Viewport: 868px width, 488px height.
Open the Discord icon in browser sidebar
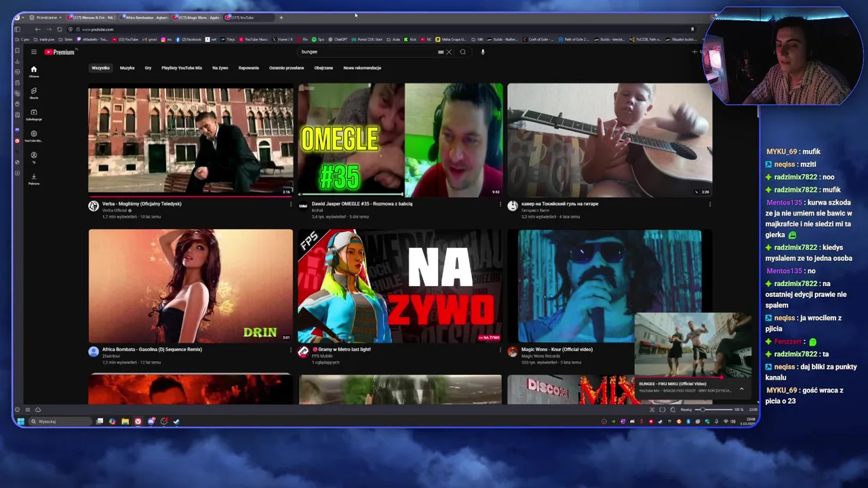point(17,130)
